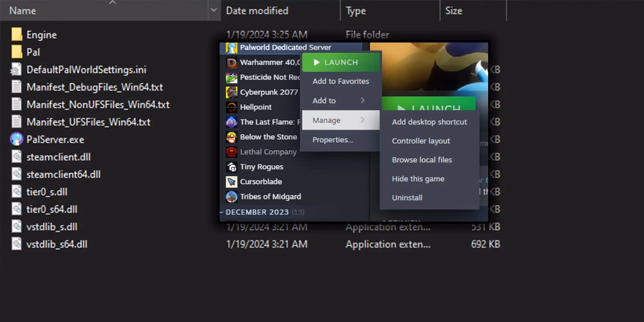Sort files by the Size column header
The width and height of the screenshot is (644, 322).
[473, 11]
